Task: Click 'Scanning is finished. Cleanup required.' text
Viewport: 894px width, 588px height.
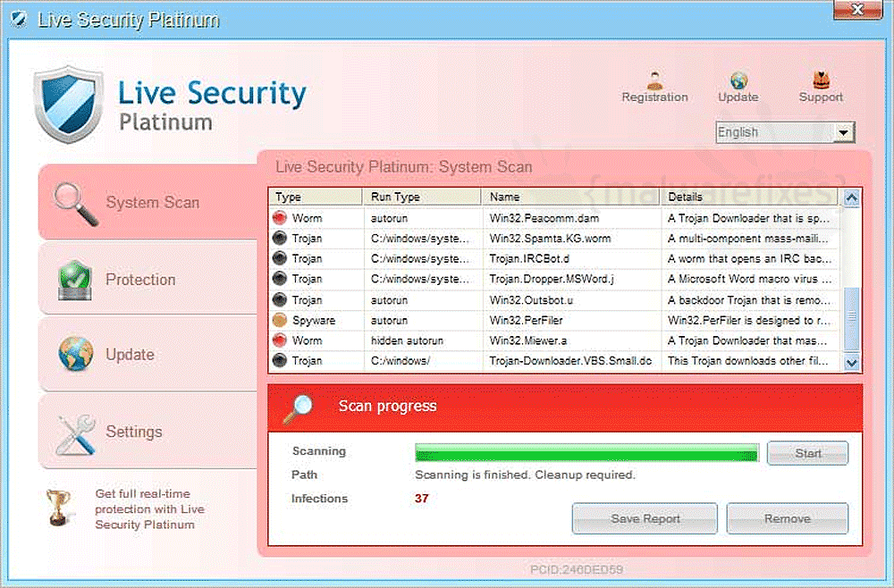Action: point(525,475)
